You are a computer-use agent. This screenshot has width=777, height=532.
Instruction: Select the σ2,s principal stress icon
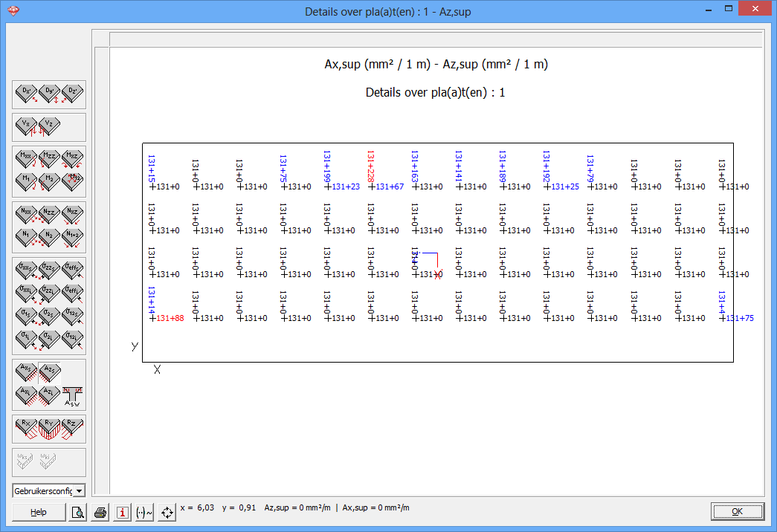click(49, 316)
